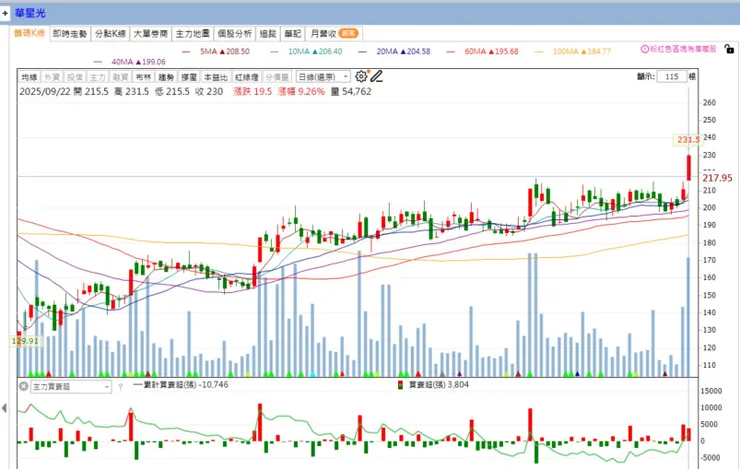Click pink info icon for 粉紅色區塊 note
This screenshot has height=469, width=740.
(x=644, y=49)
